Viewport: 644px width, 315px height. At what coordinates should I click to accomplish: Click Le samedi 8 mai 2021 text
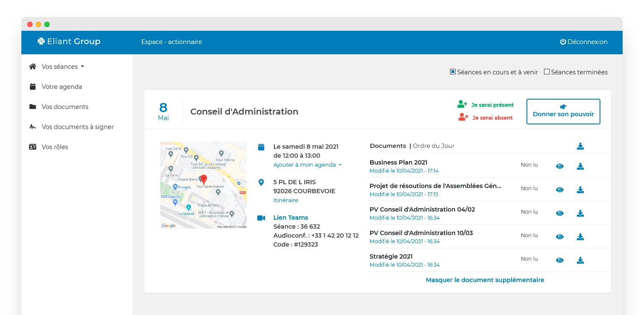click(306, 147)
